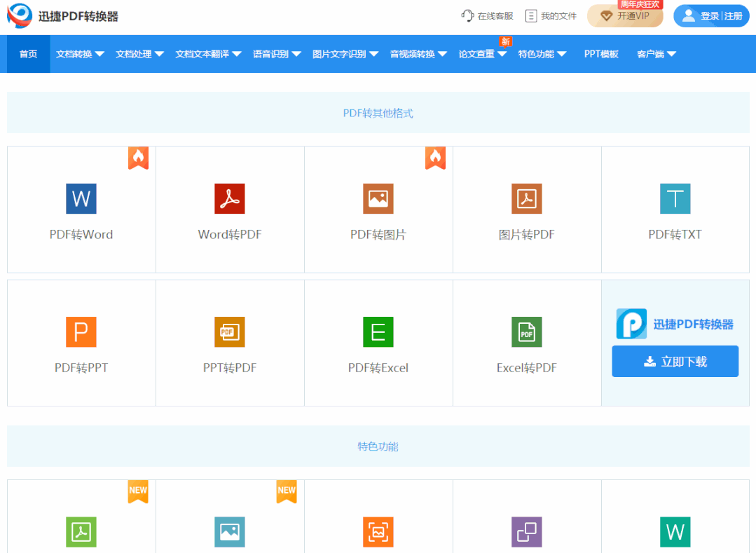
Task: Open the PDF转Word blue W icon
Action: [x=81, y=198]
